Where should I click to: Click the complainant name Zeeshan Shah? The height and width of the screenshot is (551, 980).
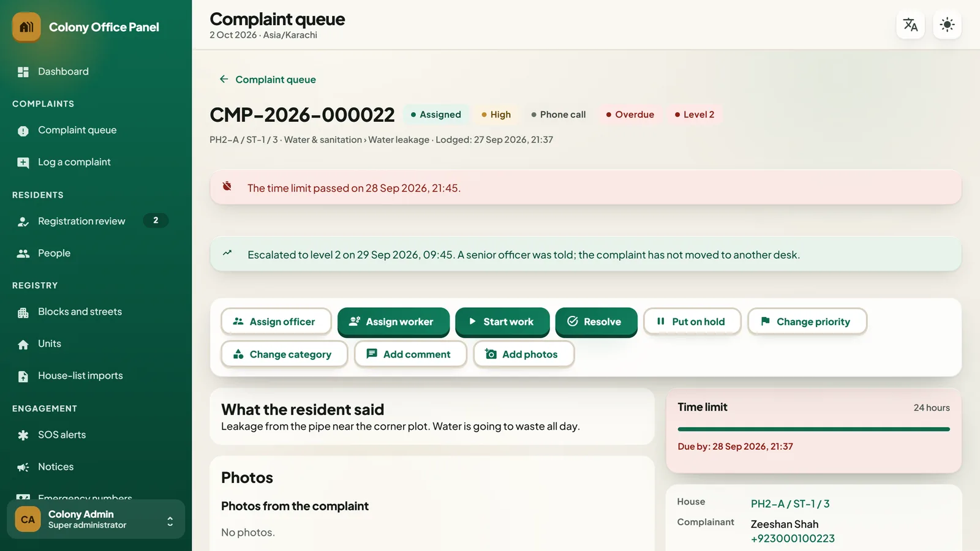point(785,524)
